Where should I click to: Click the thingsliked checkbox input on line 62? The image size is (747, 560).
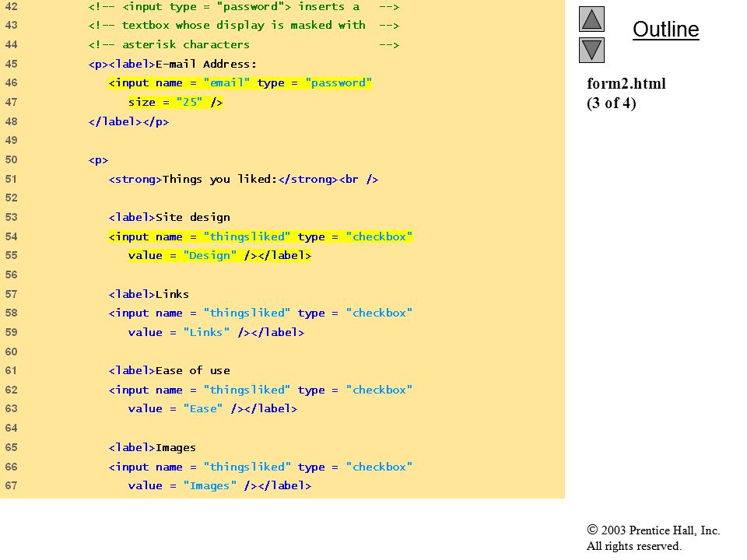click(x=260, y=390)
